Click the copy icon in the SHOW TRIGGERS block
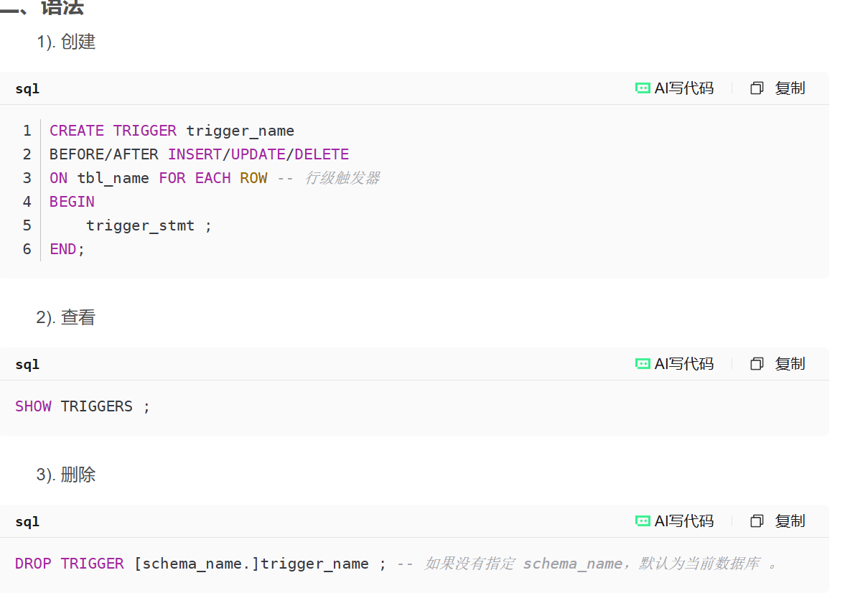The height and width of the screenshot is (616, 850). pyautogui.click(x=757, y=363)
